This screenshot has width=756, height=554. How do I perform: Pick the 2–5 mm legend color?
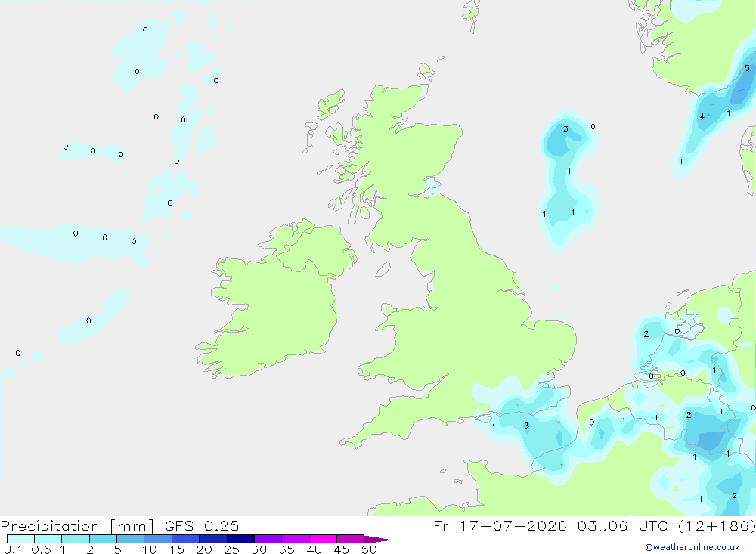coord(103,539)
